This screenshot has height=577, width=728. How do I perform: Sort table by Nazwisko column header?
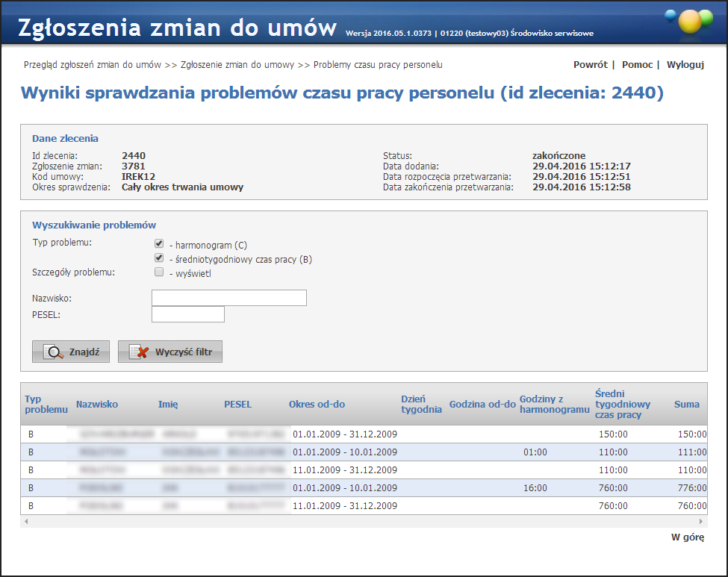coord(97,405)
